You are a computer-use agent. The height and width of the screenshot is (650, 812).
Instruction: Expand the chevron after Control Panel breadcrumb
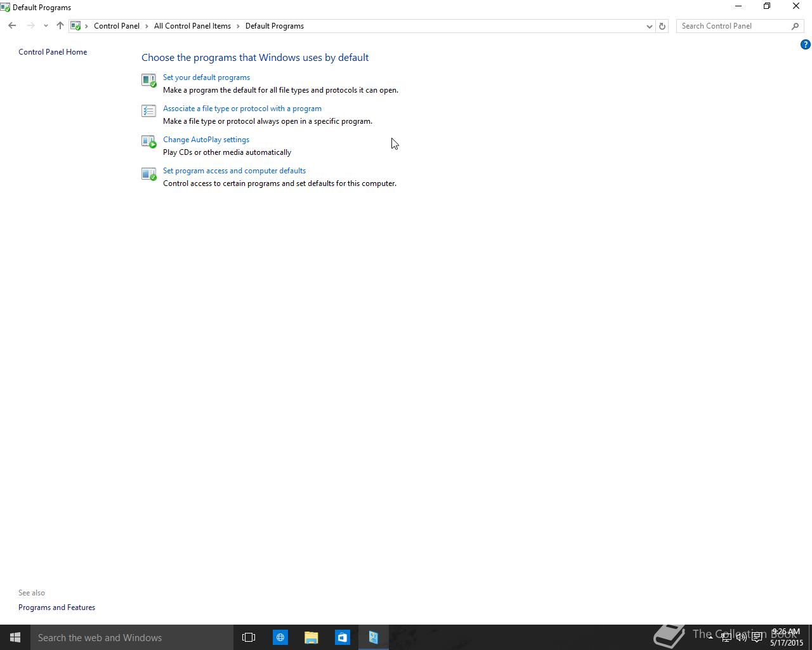[x=147, y=26]
